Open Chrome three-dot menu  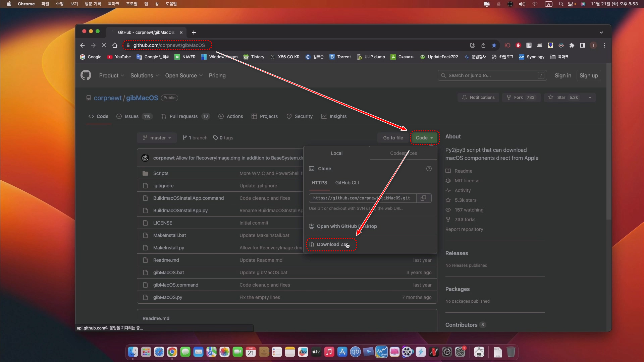tap(604, 45)
